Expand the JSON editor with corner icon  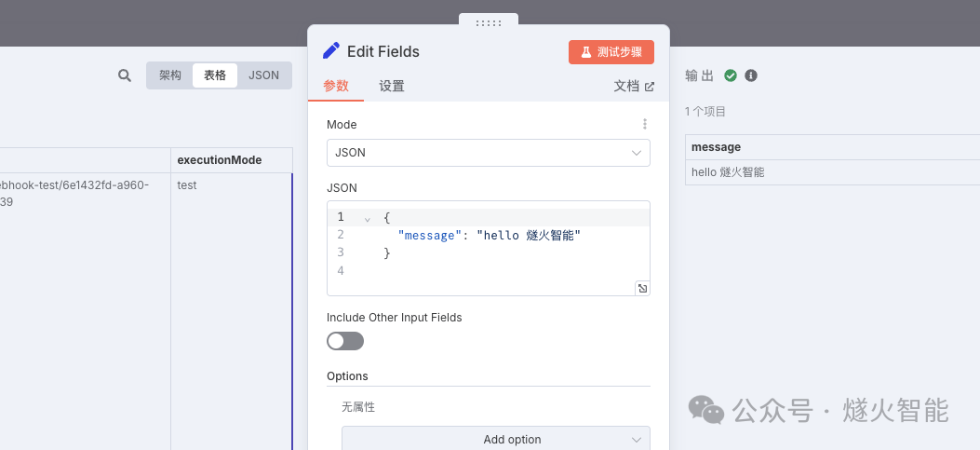click(642, 289)
